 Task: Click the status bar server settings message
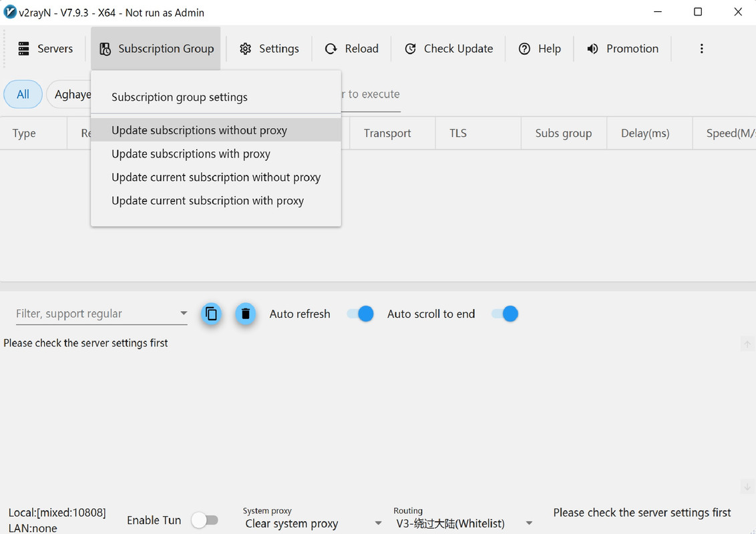(x=642, y=513)
